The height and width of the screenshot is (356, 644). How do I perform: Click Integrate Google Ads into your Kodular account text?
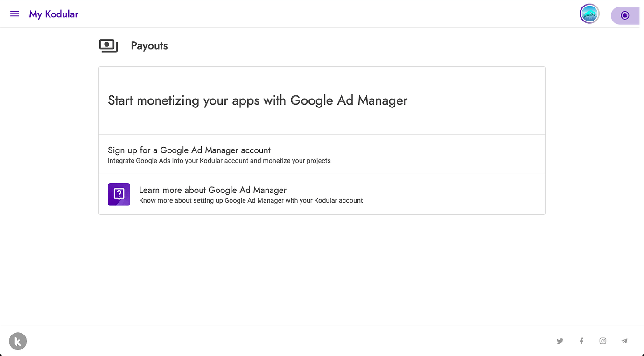[x=219, y=161]
